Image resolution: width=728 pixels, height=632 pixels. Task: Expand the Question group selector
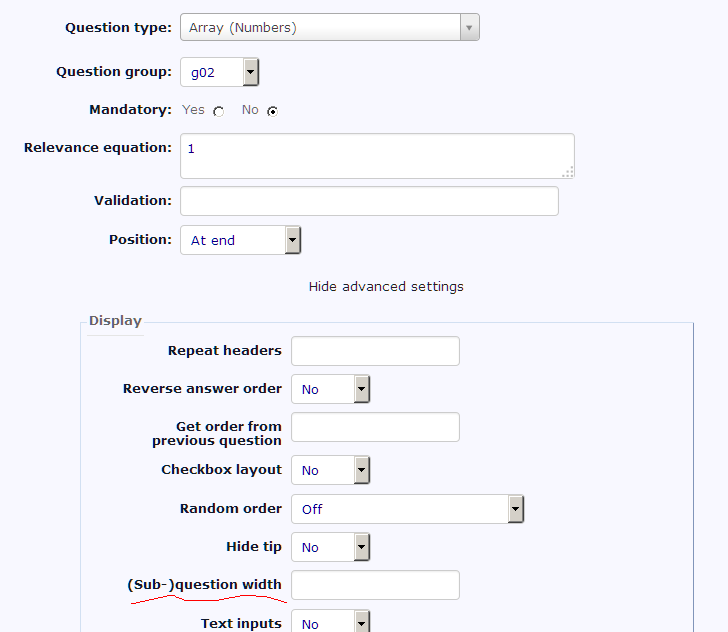coord(220,72)
